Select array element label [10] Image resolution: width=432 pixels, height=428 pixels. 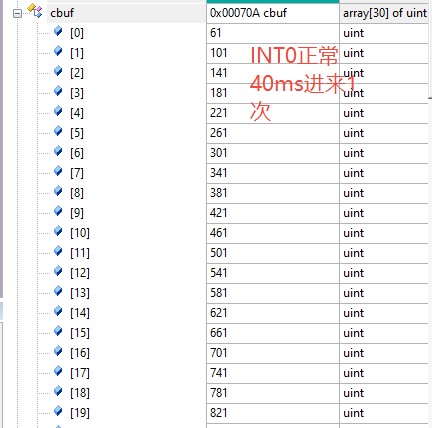click(x=80, y=233)
